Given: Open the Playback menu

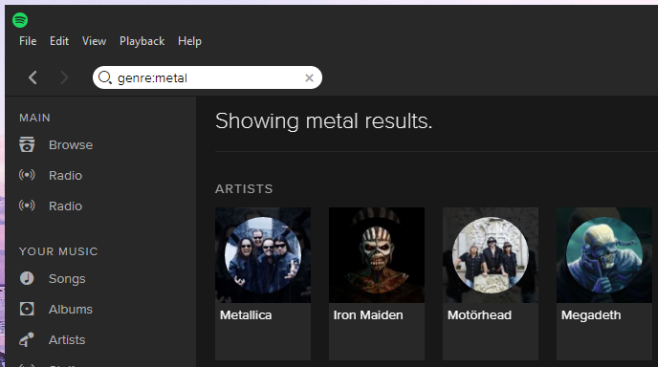Looking at the screenshot, I should pos(142,41).
